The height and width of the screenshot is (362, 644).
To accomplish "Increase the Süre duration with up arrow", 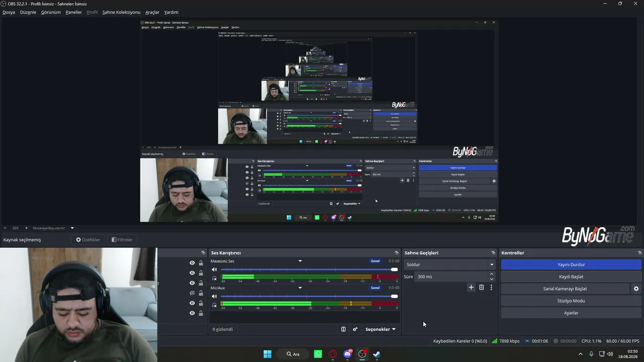I will click(x=492, y=274).
